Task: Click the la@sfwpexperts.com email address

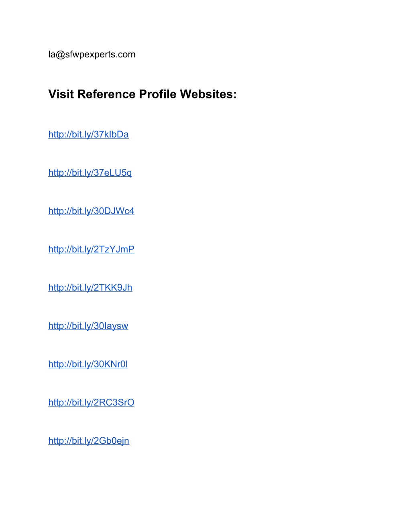Action: point(92,55)
